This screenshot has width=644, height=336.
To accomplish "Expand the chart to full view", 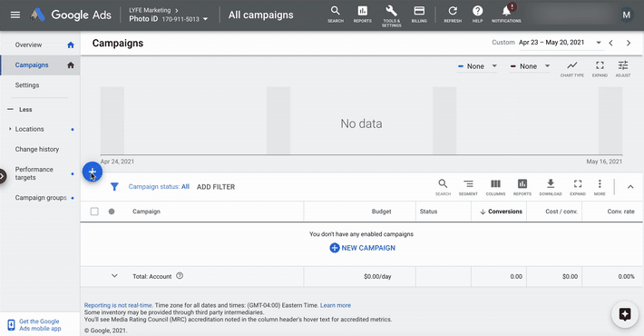I will click(600, 69).
